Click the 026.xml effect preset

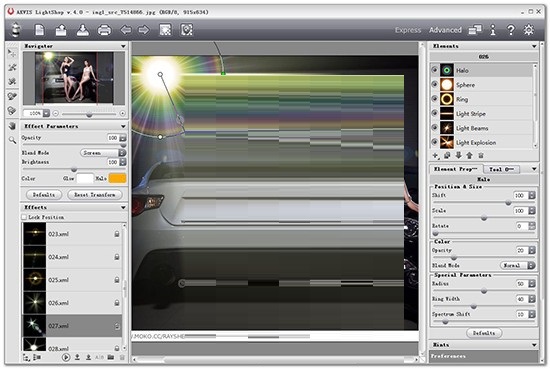72,303
